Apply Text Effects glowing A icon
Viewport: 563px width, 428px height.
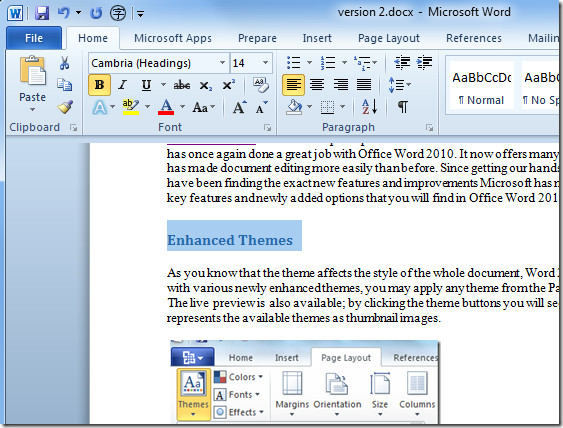tap(99, 107)
